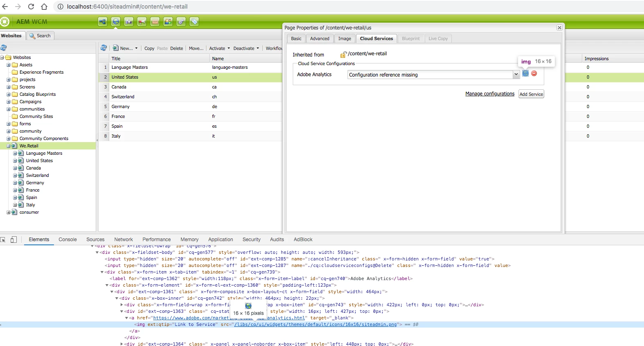Expand the consumer tree node

[x=8, y=212]
